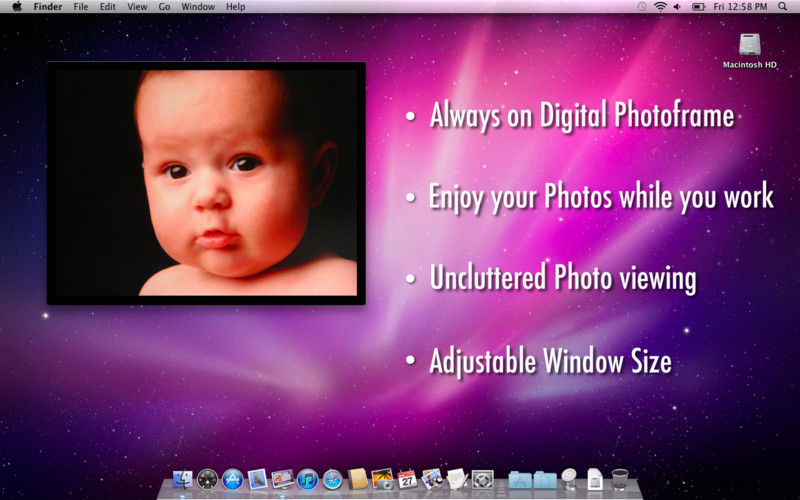This screenshot has height=500, width=800.
Task: Open System Preferences gear in Dock
Action: pos(482,480)
